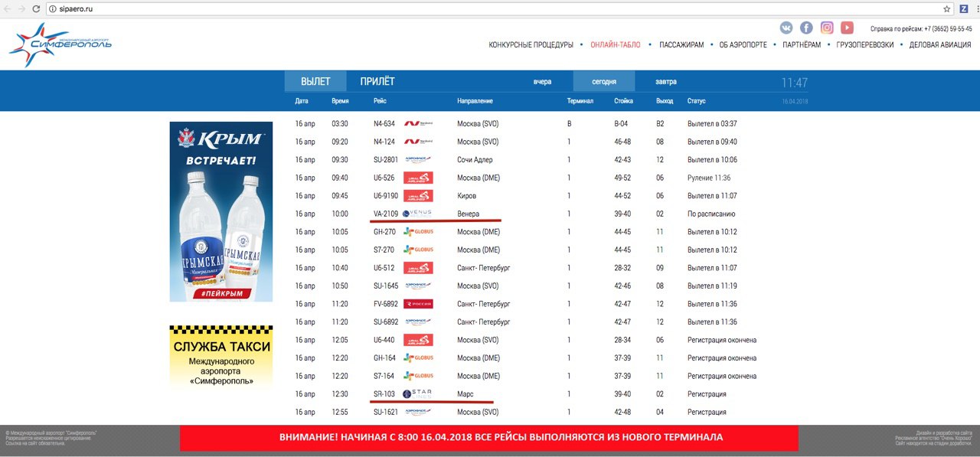Click the Ural Airlines logo for U6-9190
Image resolution: width=980 pixels, height=457 pixels.
(418, 196)
